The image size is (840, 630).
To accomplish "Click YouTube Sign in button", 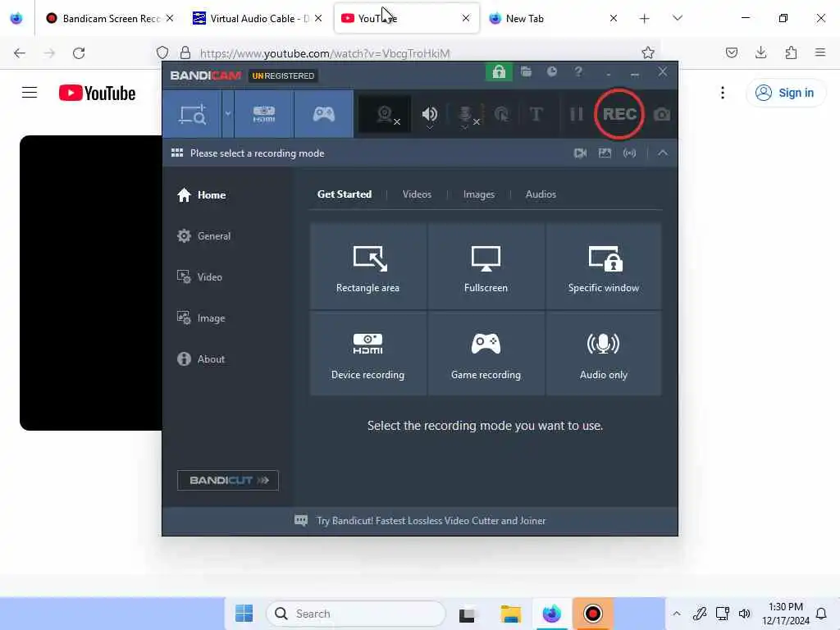I will tap(785, 93).
